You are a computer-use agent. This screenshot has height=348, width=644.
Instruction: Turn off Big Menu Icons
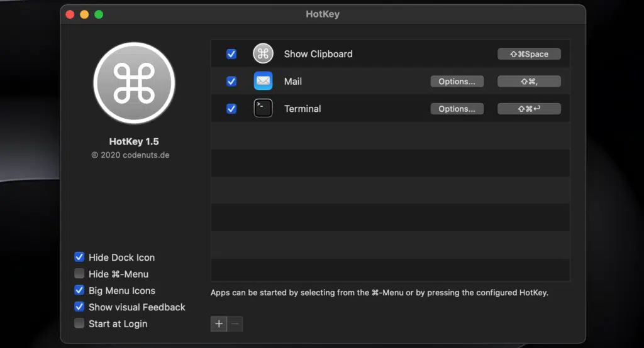pos(79,290)
